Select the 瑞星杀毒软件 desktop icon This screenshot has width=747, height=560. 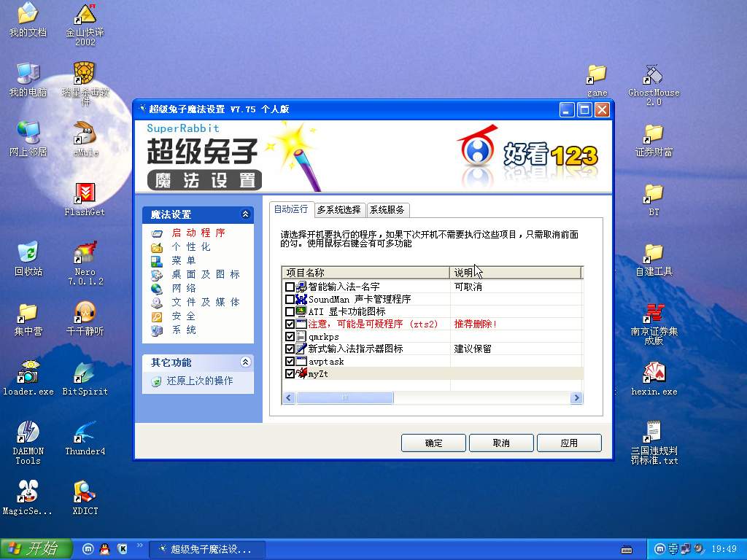[85, 83]
